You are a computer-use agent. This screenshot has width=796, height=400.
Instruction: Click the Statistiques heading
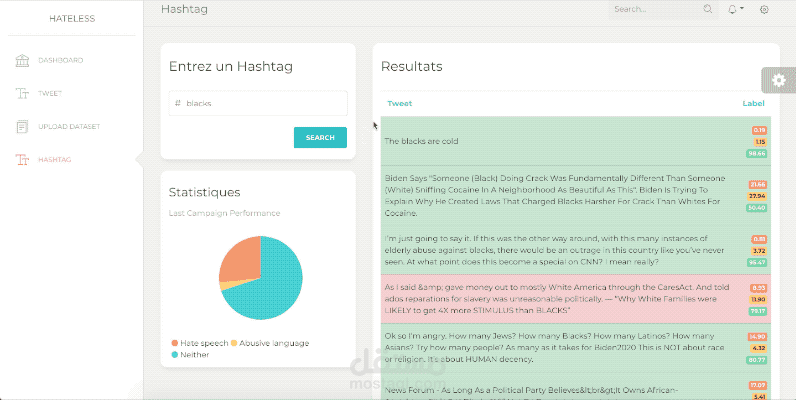[x=205, y=192]
